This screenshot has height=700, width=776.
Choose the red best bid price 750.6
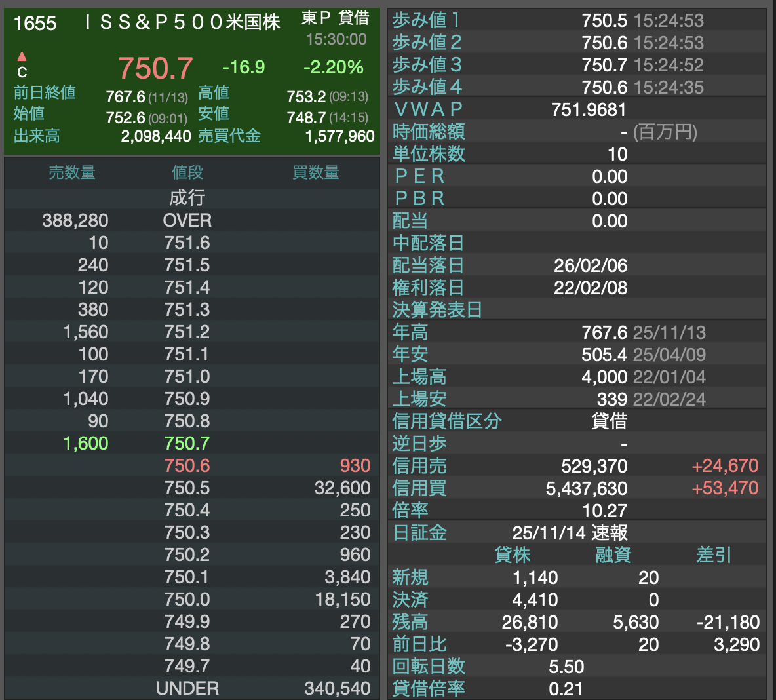[x=187, y=466]
